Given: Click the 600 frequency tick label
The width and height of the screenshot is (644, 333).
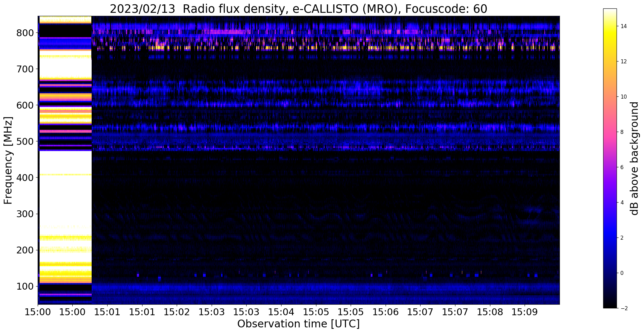Looking at the screenshot, I should pos(25,105).
